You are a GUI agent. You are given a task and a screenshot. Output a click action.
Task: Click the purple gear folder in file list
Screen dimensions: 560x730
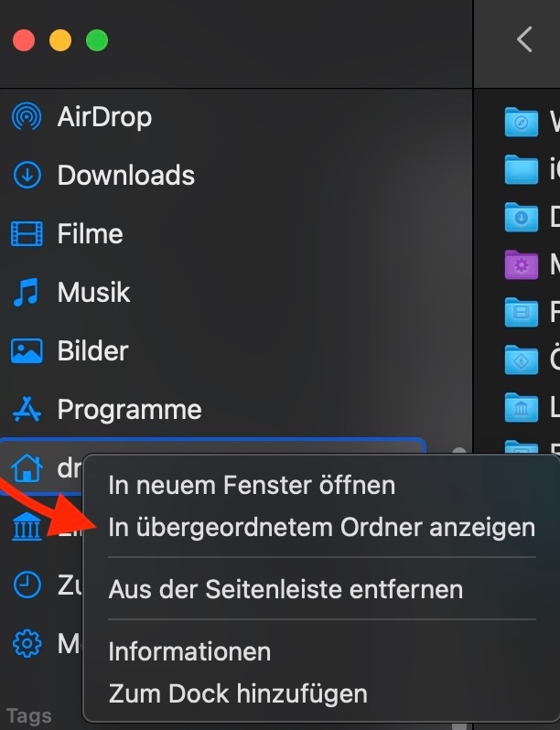pyautogui.click(x=522, y=264)
